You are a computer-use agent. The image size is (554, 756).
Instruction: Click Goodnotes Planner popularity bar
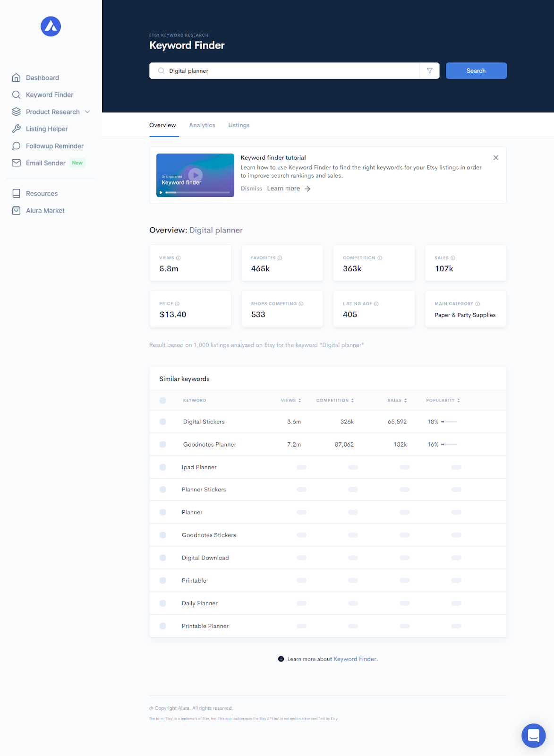click(x=449, y=445)
